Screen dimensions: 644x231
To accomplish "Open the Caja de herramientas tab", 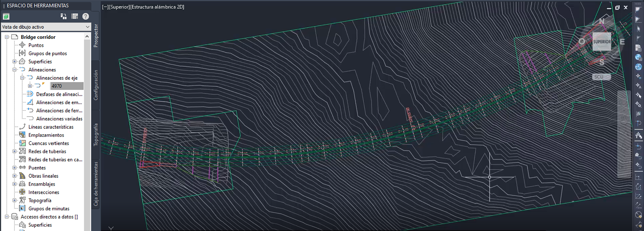I will 96,184.
